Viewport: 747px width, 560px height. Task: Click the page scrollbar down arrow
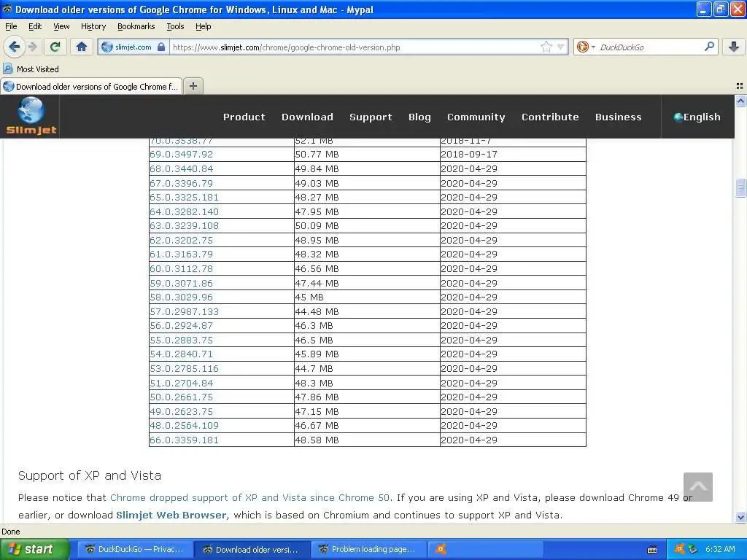pyautogui.click(x=740, y=517)
